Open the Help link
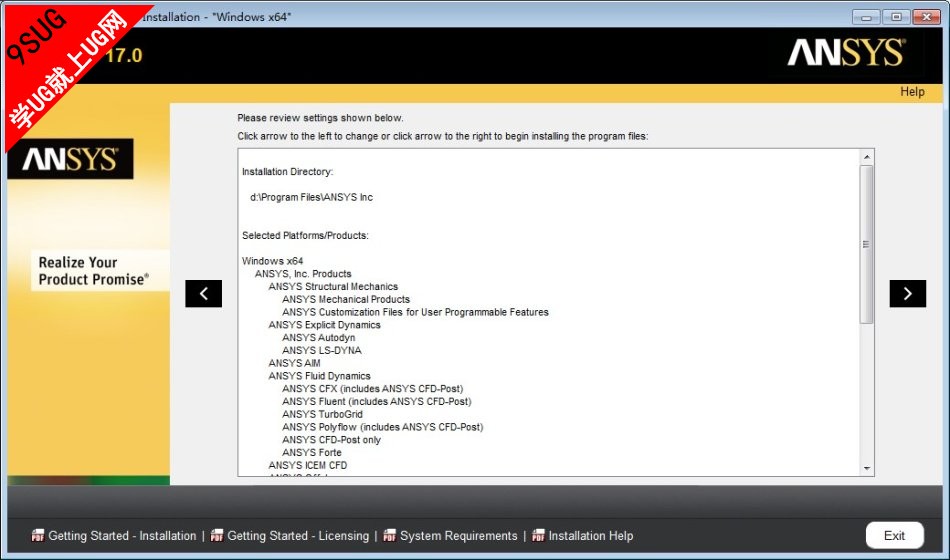The width and height of the screenshot is (950, 560). pos(912,92)
